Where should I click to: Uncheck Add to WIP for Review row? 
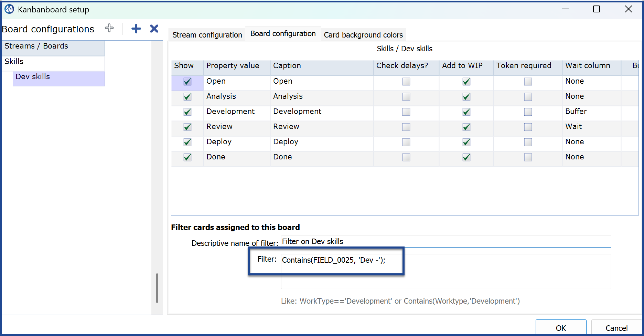pos(466,127)
